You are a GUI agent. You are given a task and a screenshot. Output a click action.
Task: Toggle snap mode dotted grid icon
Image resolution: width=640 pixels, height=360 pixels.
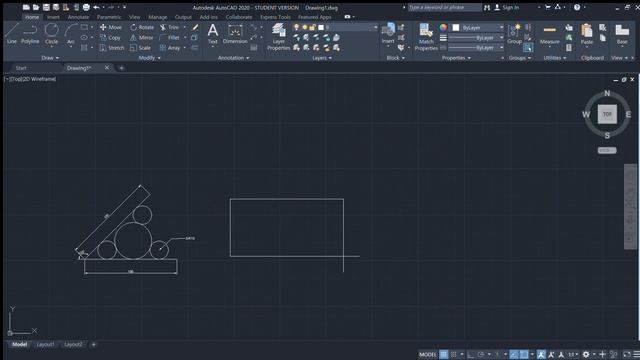453,354
